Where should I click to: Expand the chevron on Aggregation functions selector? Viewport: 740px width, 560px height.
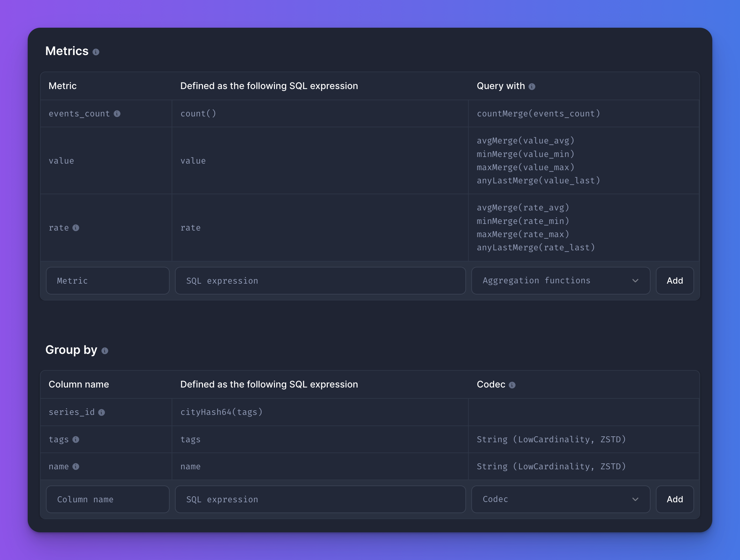coord(636,281)
